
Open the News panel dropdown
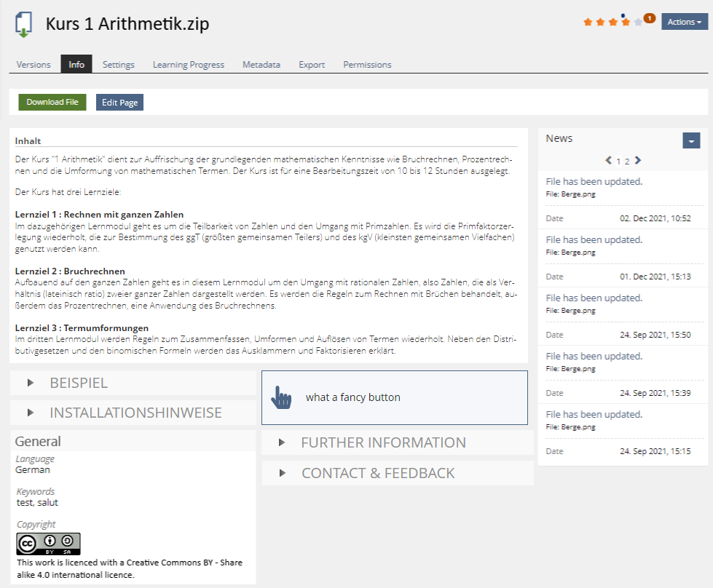691,140
